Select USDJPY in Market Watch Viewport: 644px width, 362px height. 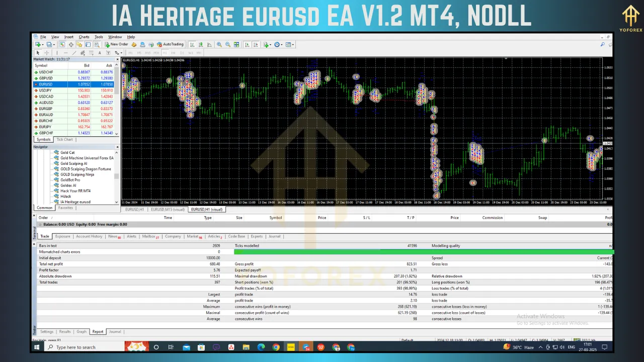(74, 90)
